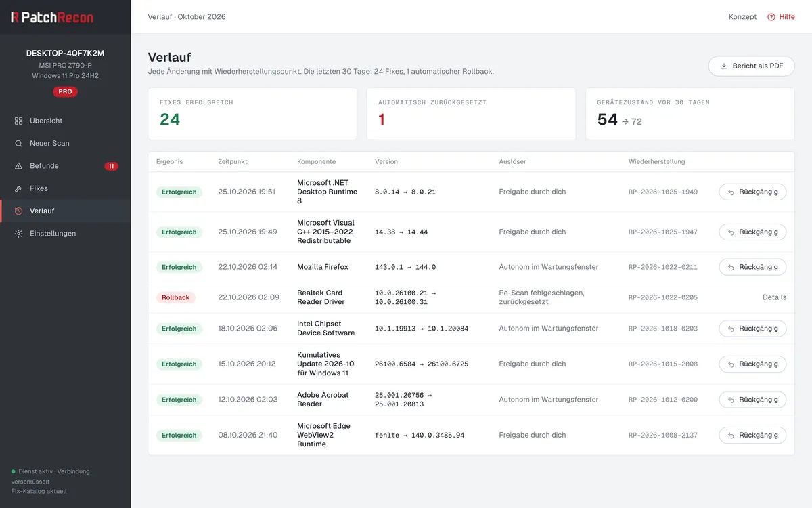The height and width of the screenshot is (508, 812).
Task: Click version 26100.6584 → 26100.6725
Action: tap(422, 364)
